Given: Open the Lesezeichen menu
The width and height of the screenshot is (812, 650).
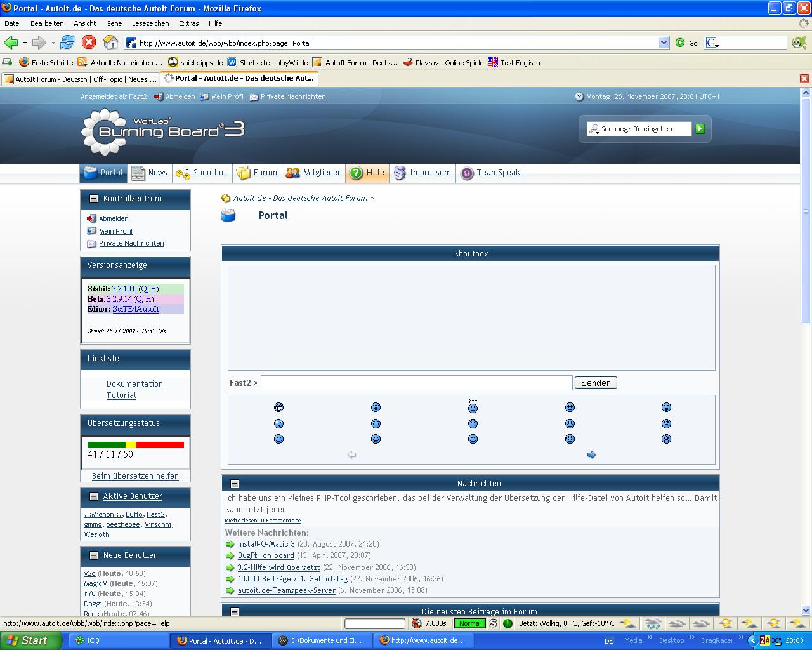Looking at the screenshot, I should click(x=150, y=23).
